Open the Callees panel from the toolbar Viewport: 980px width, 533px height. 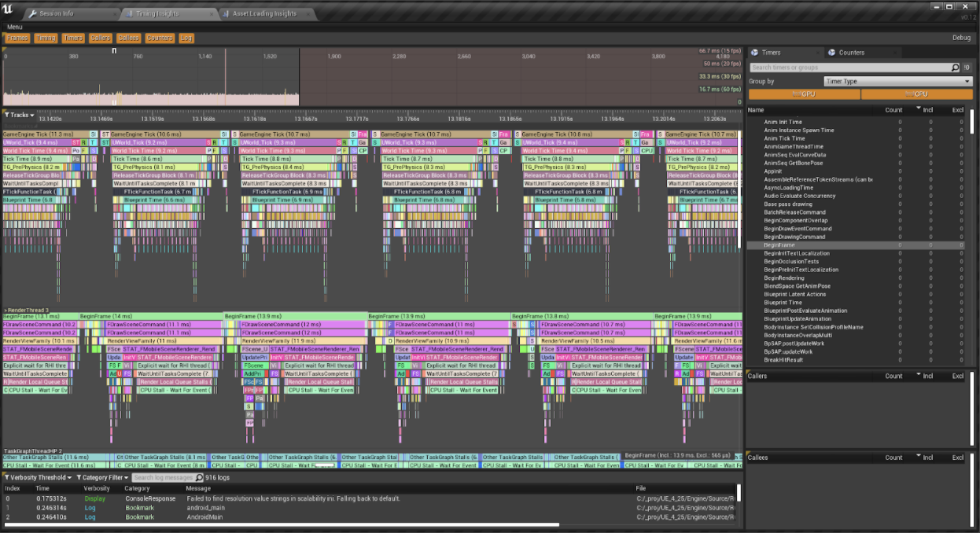128,38
